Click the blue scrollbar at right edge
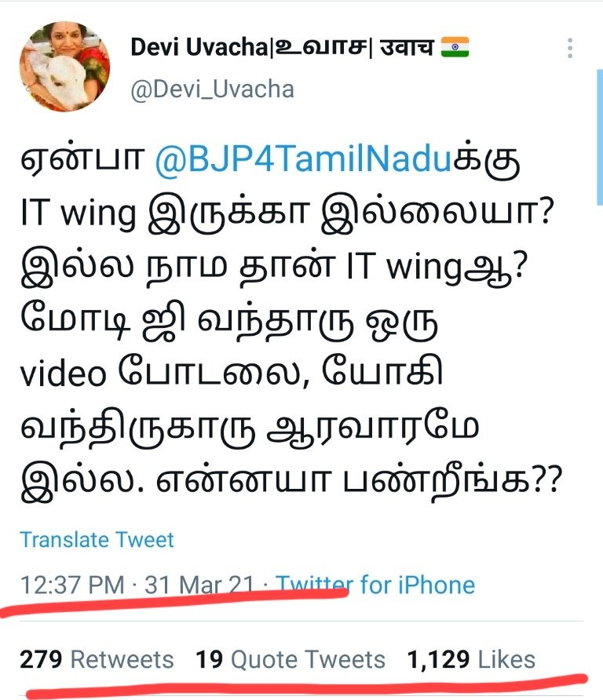 600,137
